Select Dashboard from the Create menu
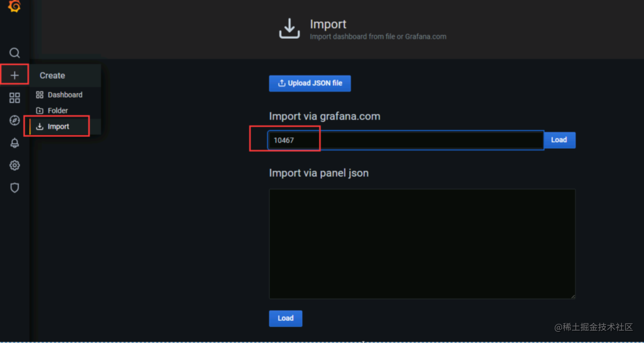644x343 pixels. click(65, 95)
